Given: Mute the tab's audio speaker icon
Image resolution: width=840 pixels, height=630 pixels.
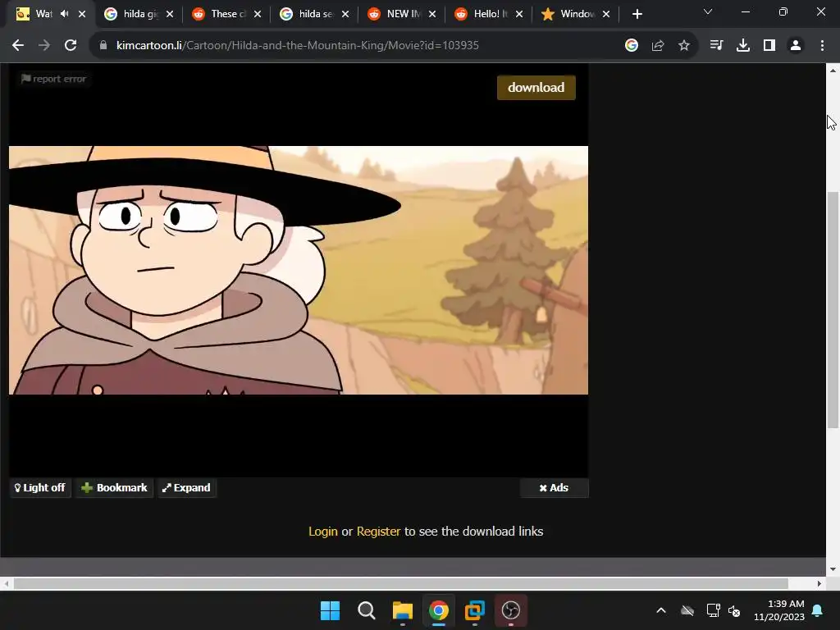Looking at the screenshot, I should point(65,14).
